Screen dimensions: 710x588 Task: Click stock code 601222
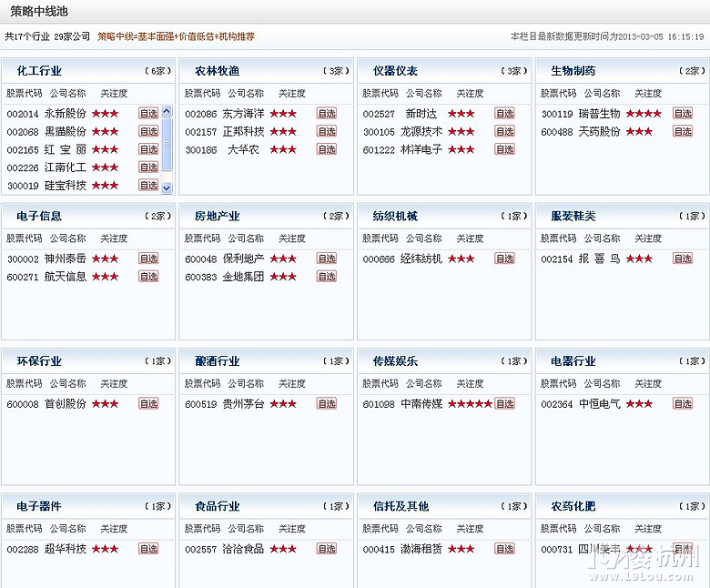coord(379,150)
